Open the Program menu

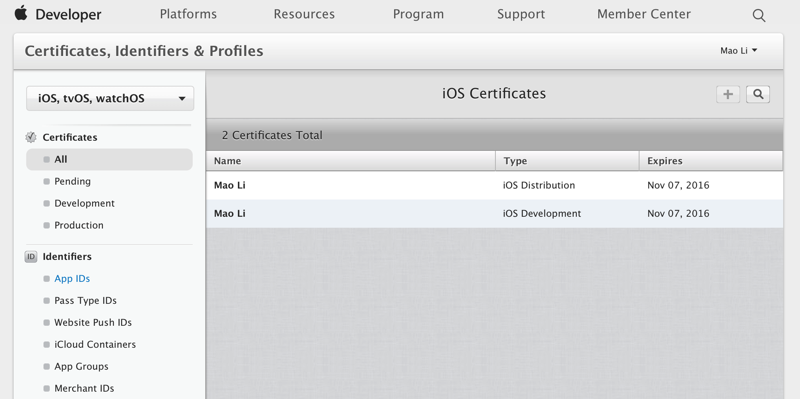click(418, 14)
